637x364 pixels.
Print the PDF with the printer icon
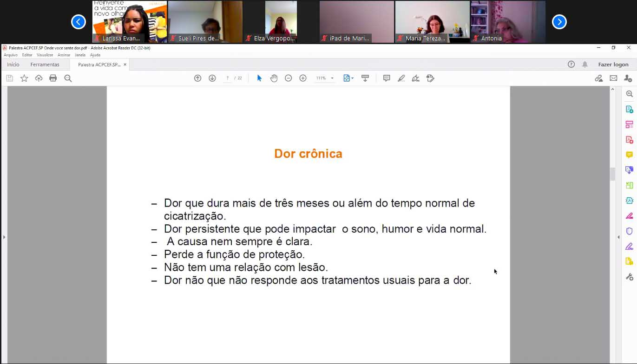pos(53,78)
